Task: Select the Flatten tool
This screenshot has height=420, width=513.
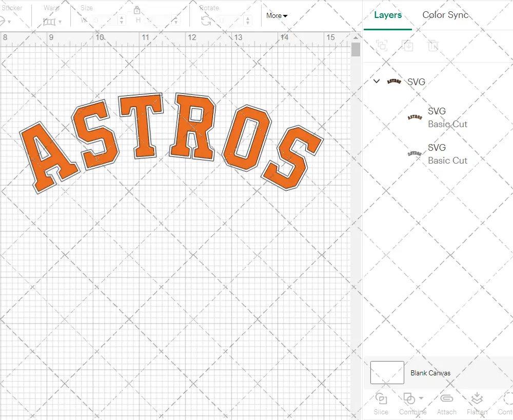Action: point(477,403)
